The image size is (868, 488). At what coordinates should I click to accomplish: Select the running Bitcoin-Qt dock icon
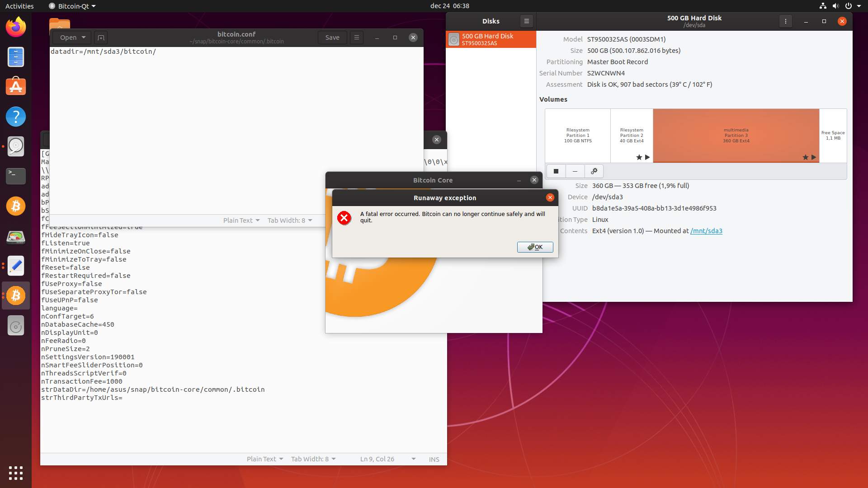(x=16, y=296)
